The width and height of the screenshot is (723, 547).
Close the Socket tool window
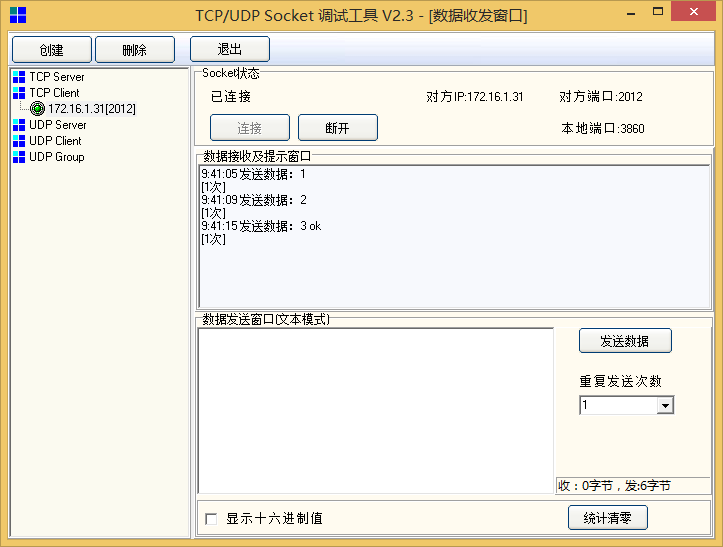point(693,12)
